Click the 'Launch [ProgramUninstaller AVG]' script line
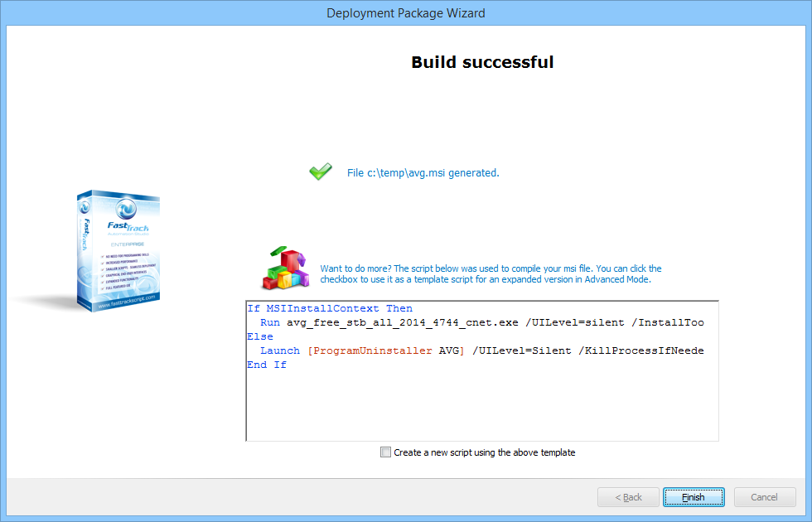The image size is (812, 522). (482, 350)
